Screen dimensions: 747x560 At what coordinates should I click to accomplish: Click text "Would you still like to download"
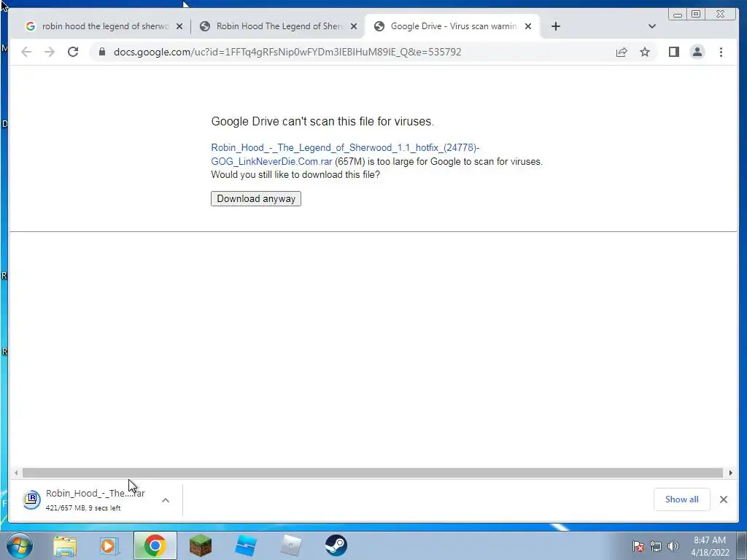point(295,175)
